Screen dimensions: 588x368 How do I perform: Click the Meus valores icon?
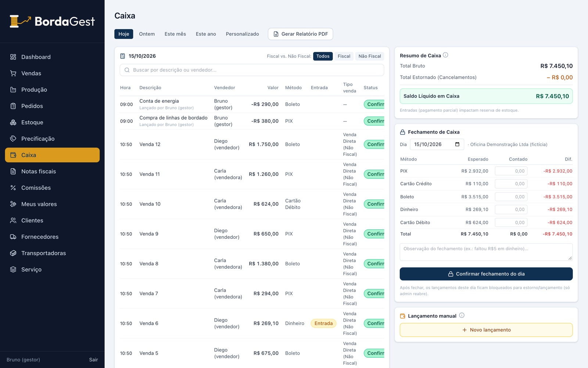(x=13, y=204)
